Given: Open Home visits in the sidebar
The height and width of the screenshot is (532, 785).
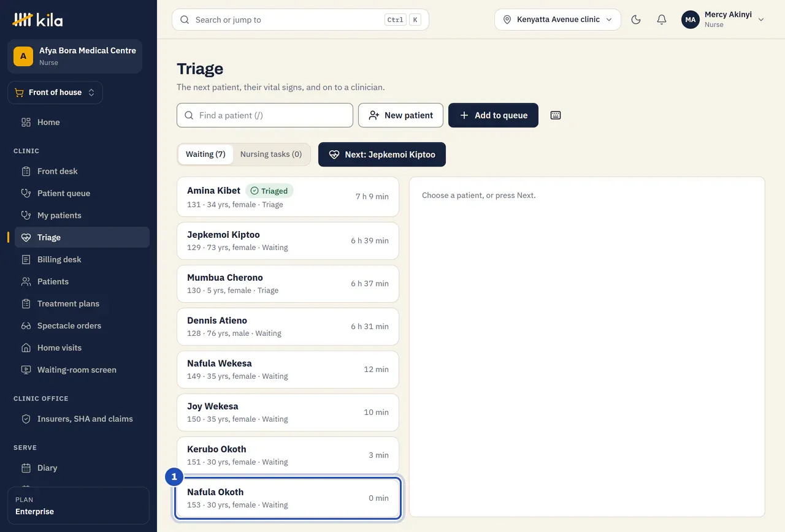Looking at the screenshot, I should pyautogui.click(x=82, y=348).
